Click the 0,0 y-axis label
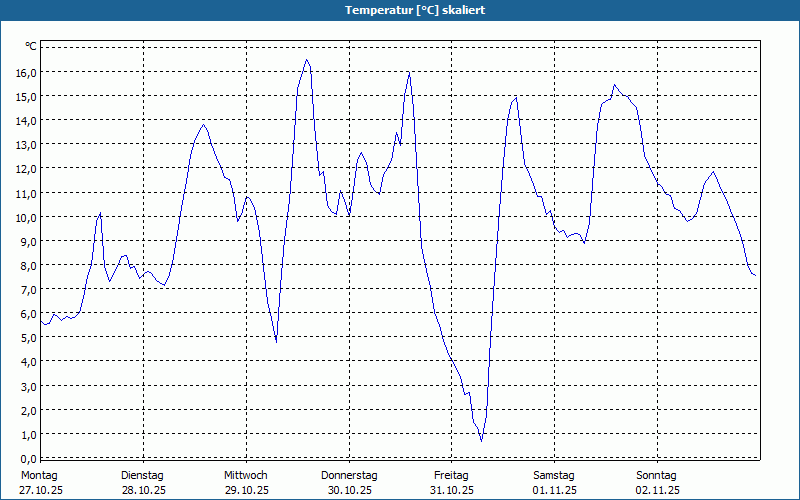Image resolution: width=800 pixels, height=500 pixels. pyautogui.click(x=29, y=458)
